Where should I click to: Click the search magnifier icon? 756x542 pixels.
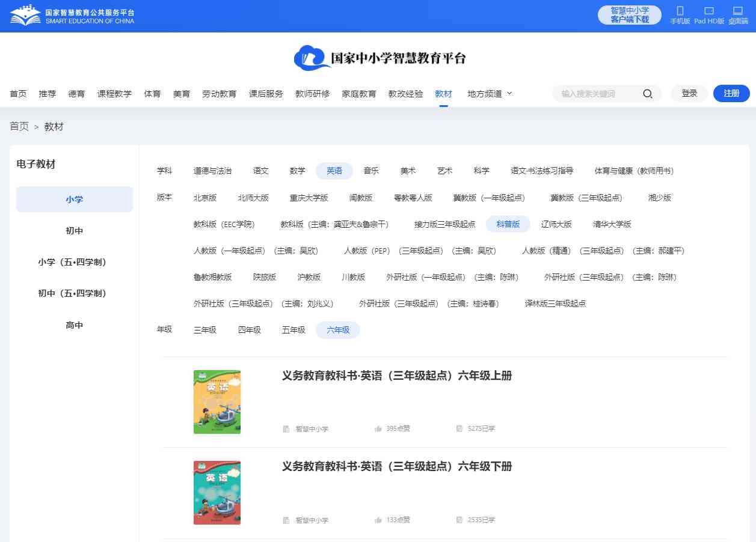pyautogui.click(x=648, y=94)
